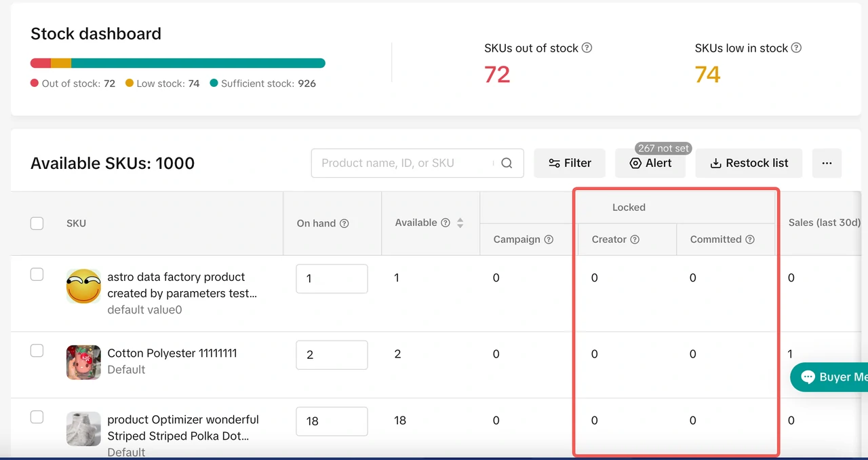This screenshot has width=868, height=460.
Task: Check the astro data factory product row
Action: pyautogui.click(x=37, y=274)
